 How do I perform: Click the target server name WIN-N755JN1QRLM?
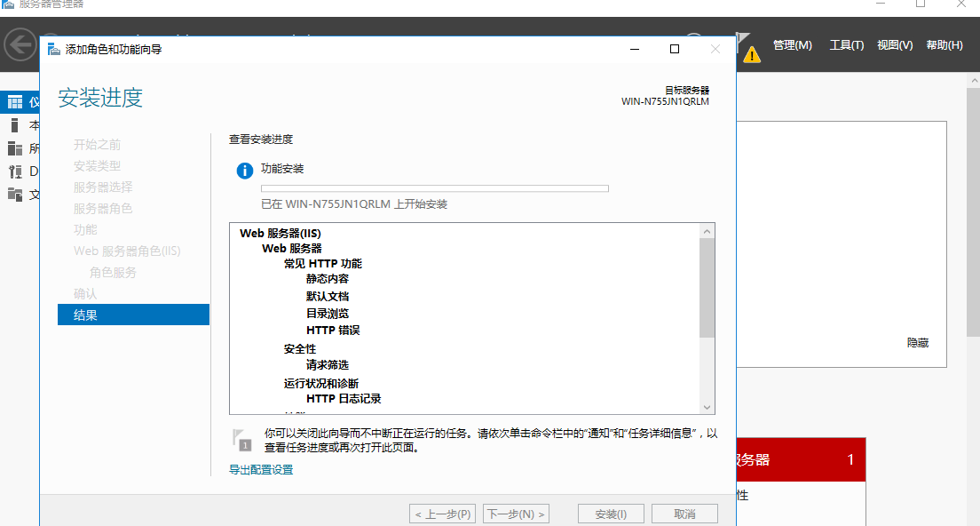tap(665, 101)
